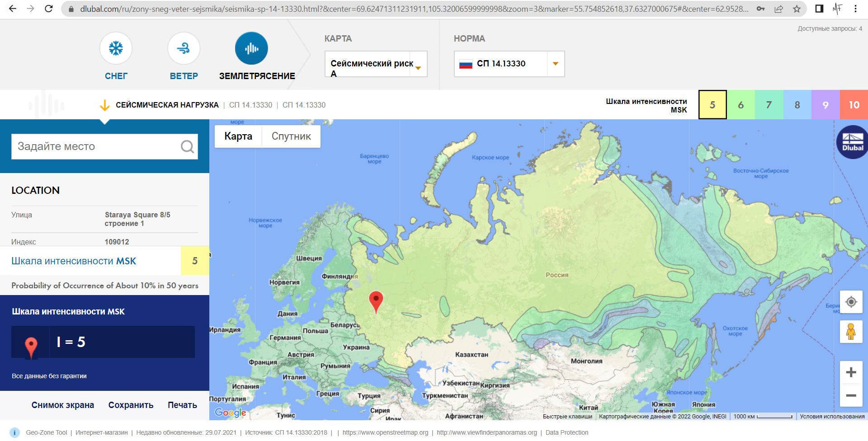
Task: Open Интернет-магазин footer link
Action: point(102,432)
